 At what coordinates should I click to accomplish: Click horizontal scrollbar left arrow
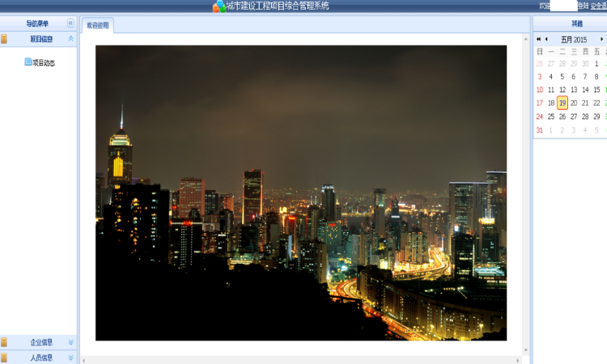click(84, 361)
